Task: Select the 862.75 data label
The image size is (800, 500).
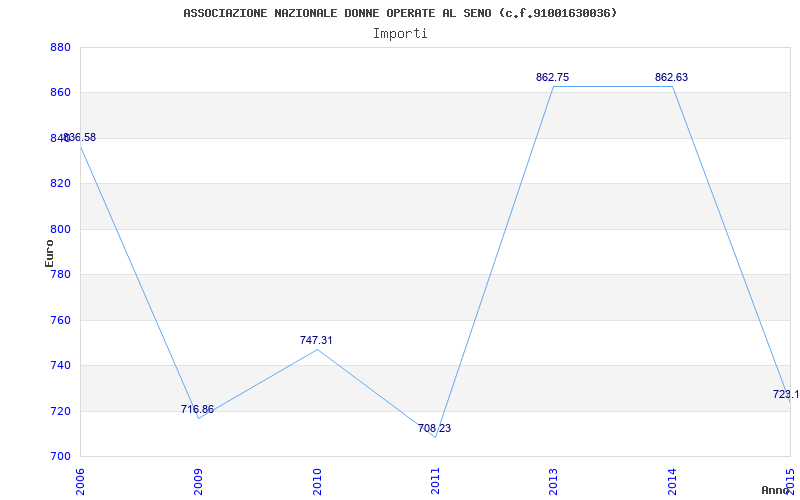Action: click(x=552, y=78)
